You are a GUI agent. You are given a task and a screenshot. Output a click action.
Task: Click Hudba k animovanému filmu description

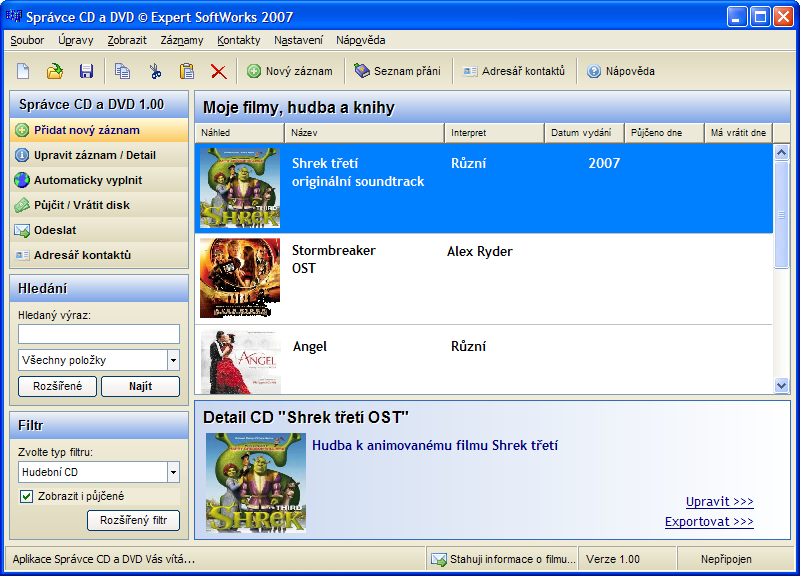point(435,445)
